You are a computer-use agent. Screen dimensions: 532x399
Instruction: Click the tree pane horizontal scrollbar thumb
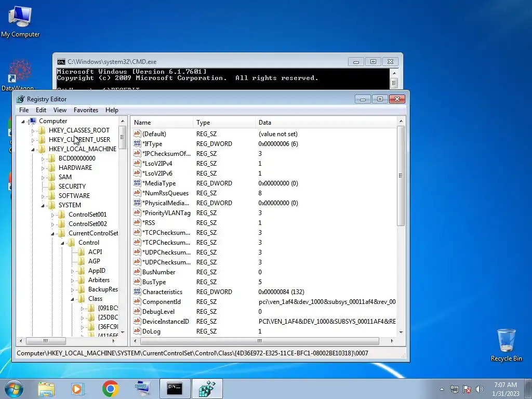point(46,341)
